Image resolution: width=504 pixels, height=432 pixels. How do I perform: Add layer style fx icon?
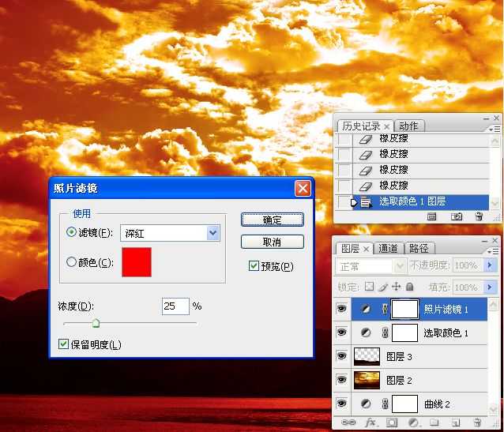370,422
